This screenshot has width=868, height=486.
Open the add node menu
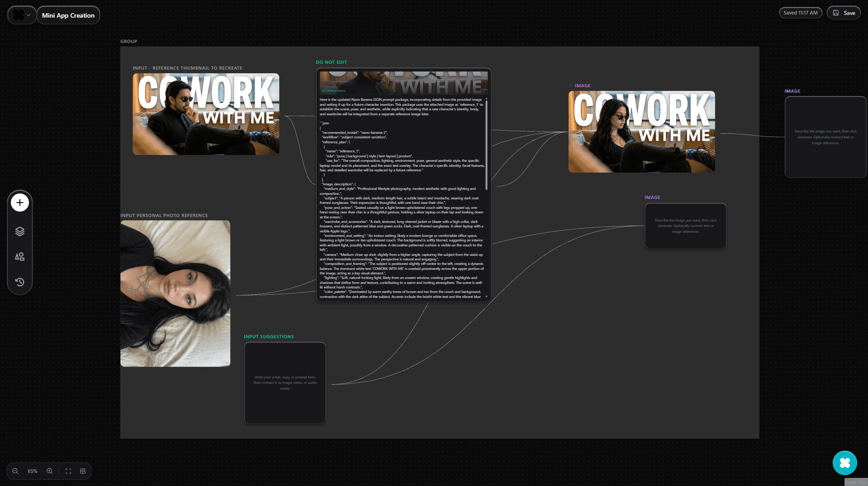tap(19, 203)
